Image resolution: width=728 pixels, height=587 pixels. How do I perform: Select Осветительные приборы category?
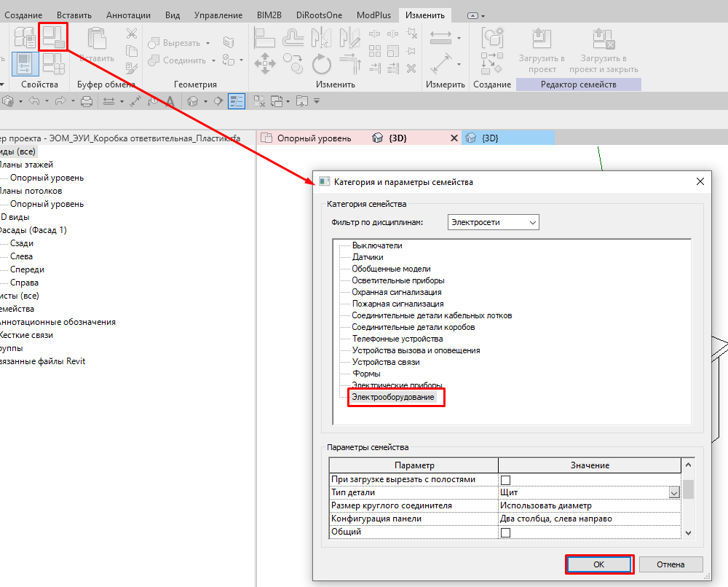(398, 280)
